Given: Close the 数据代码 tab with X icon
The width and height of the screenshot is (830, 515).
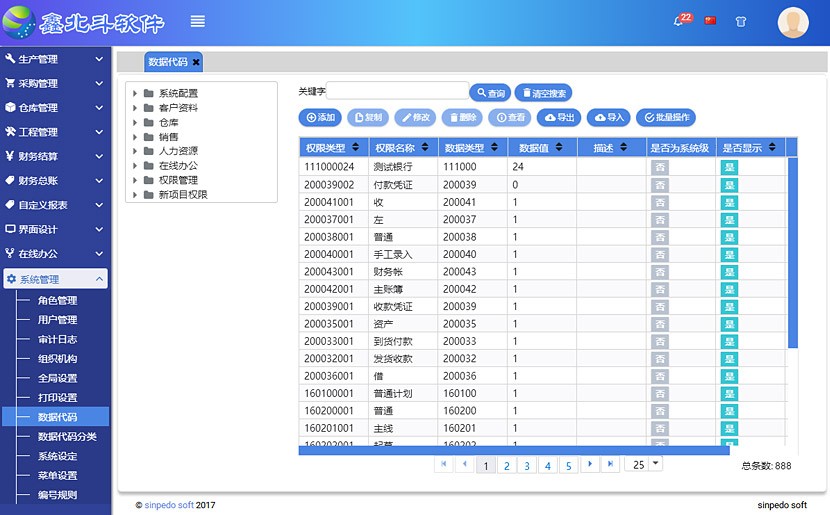Looking at the screenshot, I should (196, 62).
